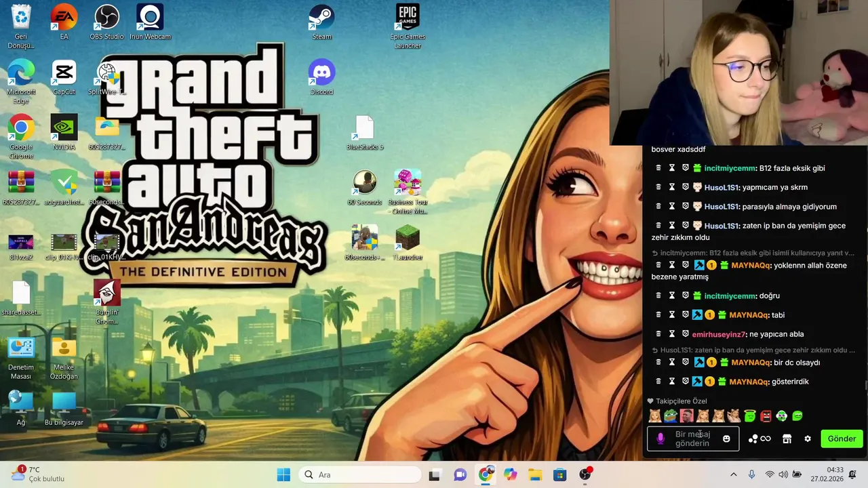Open Steam desktop shortcut
Screen dimensions: 868x488
tap(321, 22)
